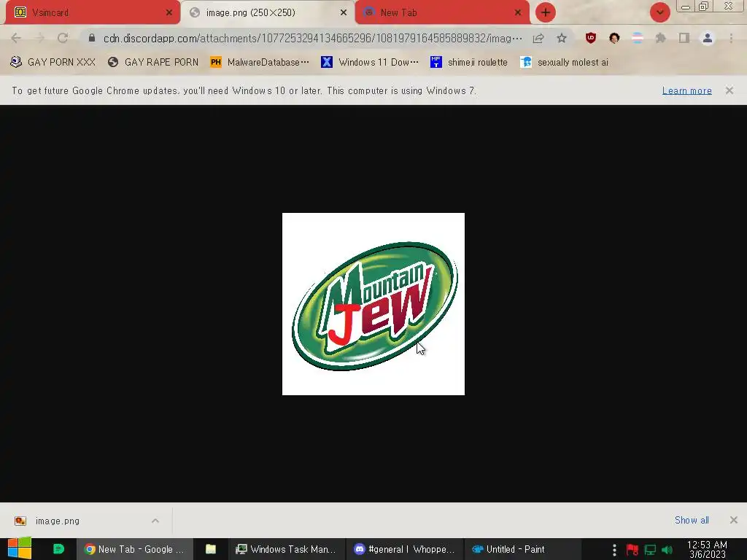
Task: Minimize the Chrome window
Action: point(686,7)
